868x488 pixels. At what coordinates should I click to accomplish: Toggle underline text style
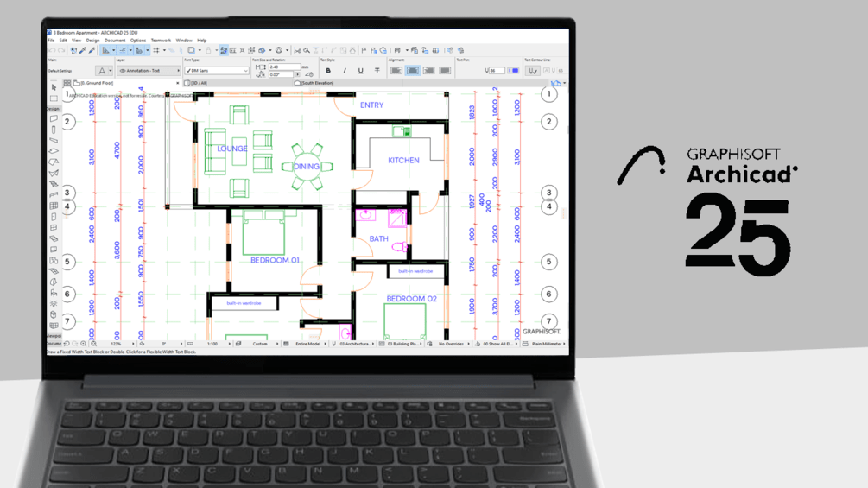click(361, 70)
